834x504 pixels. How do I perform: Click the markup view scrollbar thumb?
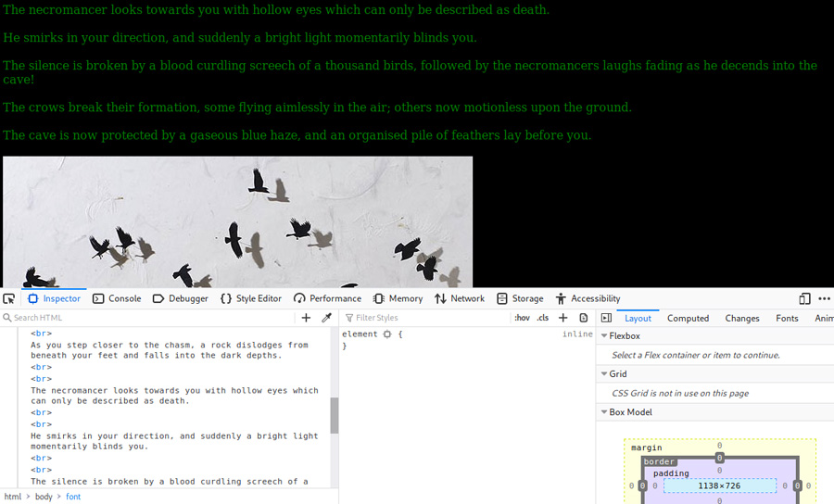click(334, 415)
